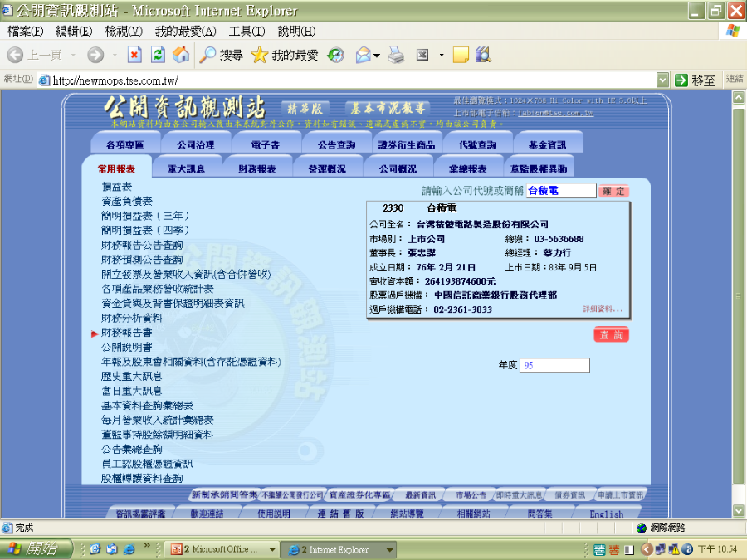
Task: Open the yellow Discuss note icon
Action: [x=461, y=56]
